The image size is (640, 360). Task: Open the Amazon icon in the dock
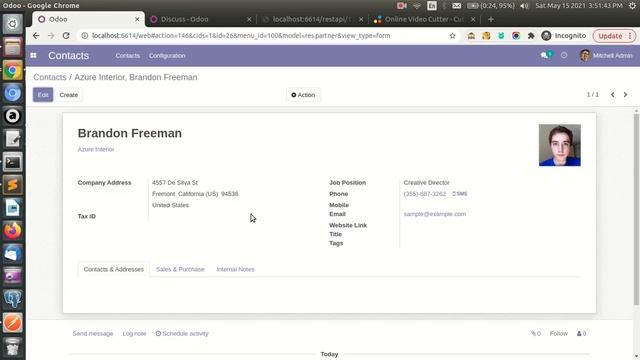point(13,116)
